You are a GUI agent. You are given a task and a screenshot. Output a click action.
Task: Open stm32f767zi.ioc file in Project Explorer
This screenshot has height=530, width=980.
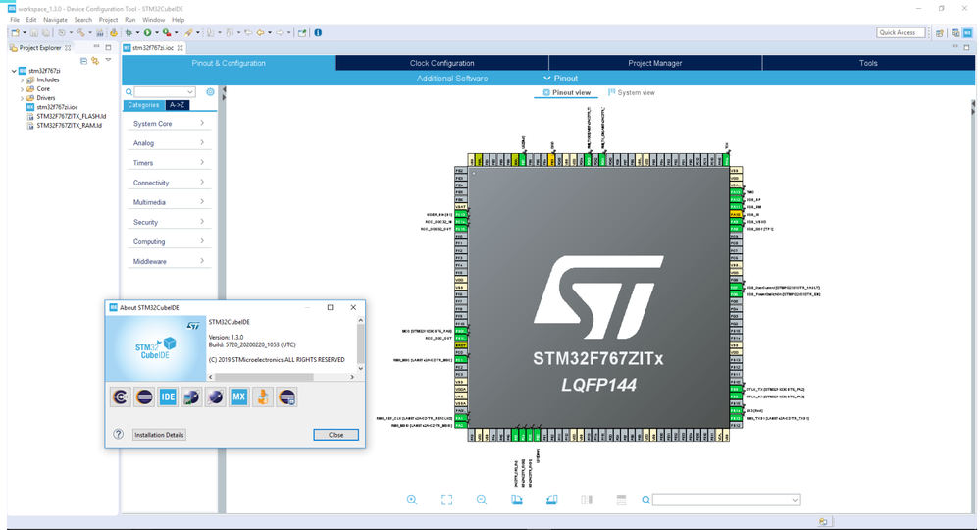(x=57, y=107)
